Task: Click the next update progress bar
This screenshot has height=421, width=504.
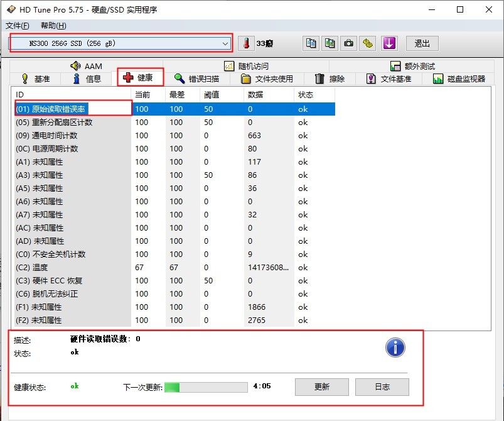Action: point(208,386)
